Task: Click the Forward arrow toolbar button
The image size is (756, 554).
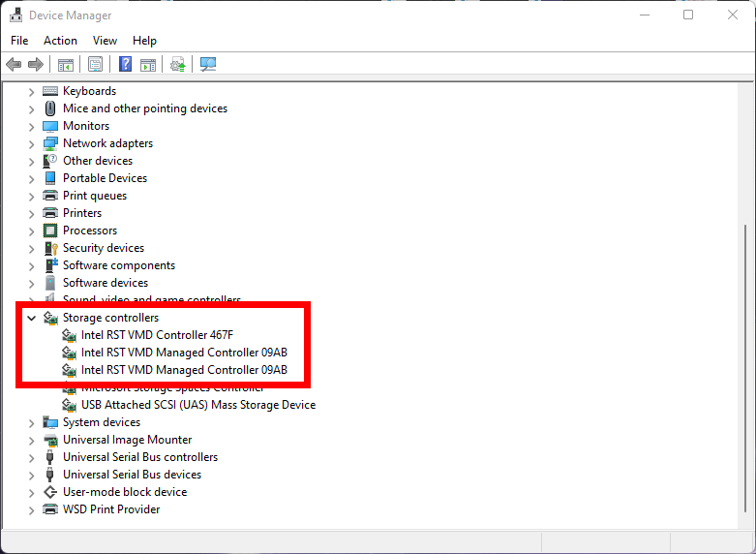Action: click(x=36, y=64)
